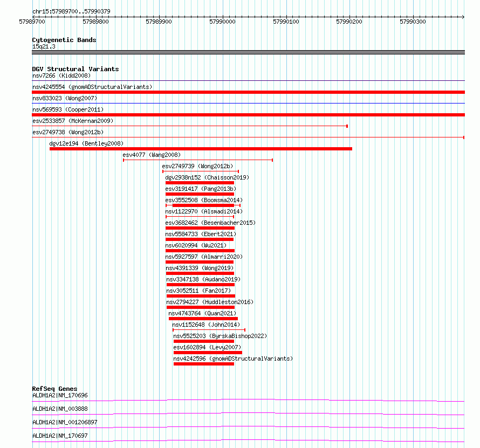Open variant nsv4242596 (gnomADStructuralVariants)
This screenshot has height=448, width=480.
(233, 359)
